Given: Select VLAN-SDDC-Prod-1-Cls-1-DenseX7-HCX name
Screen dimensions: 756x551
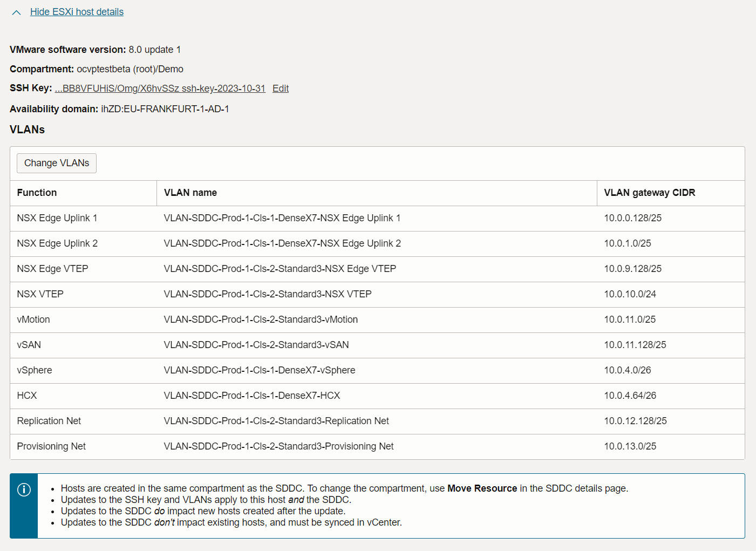Looking at the screenshot, I should [x=252, y=396].
